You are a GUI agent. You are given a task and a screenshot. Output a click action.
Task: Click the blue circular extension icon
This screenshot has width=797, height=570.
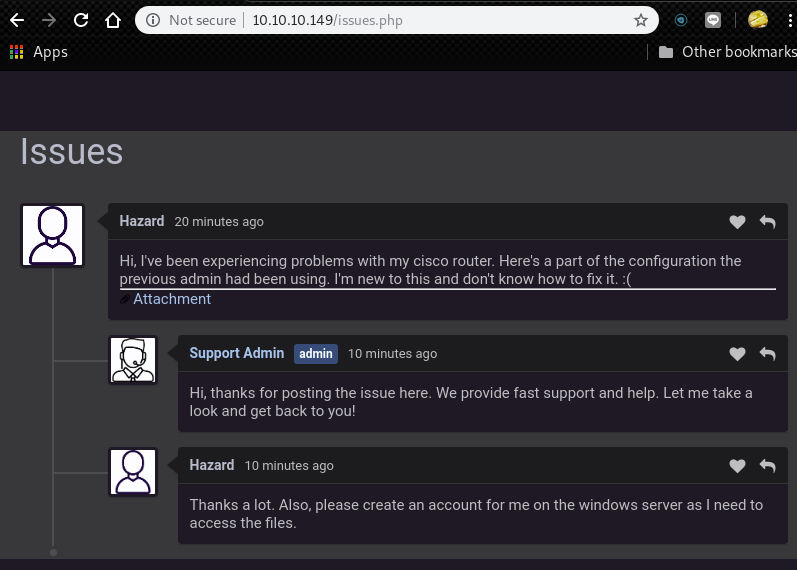coord(681,20)
